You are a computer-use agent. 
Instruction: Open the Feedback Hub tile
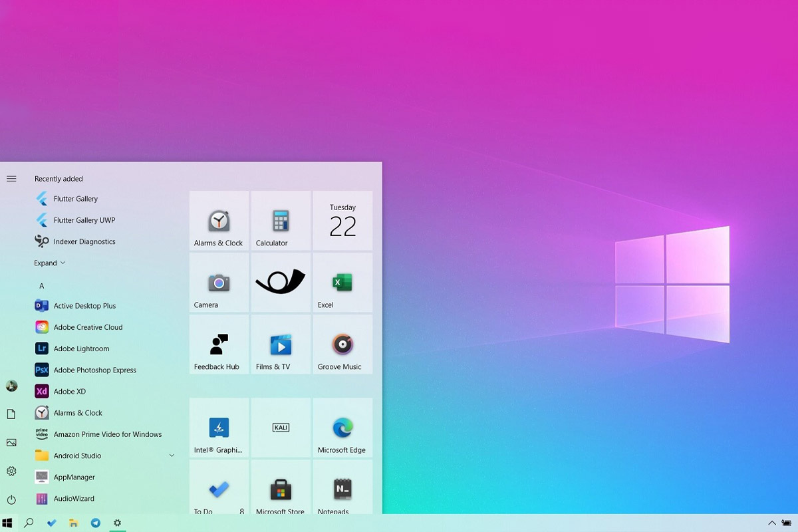(x=219, y=344)
